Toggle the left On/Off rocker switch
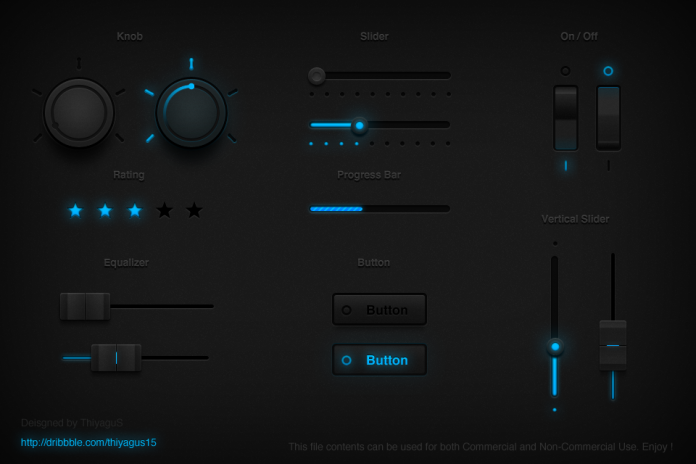696x464 pixels. (x=565, y=117)
